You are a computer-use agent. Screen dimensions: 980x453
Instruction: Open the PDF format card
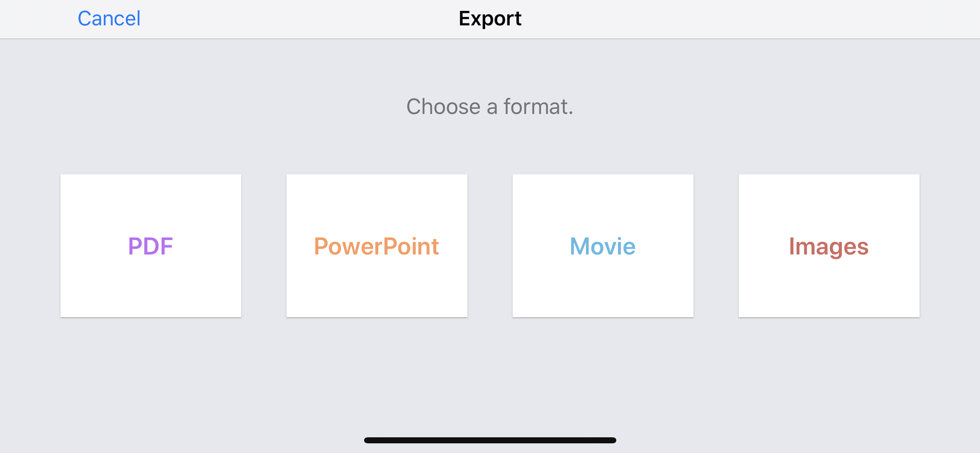tap(151, 246)
